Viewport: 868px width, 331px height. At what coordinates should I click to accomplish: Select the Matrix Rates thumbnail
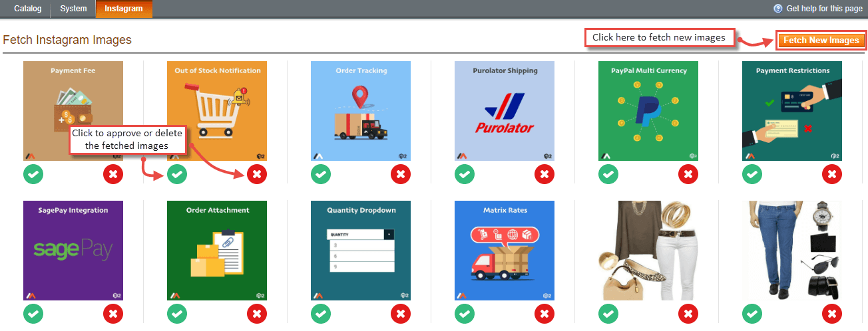tap(505, 251)
